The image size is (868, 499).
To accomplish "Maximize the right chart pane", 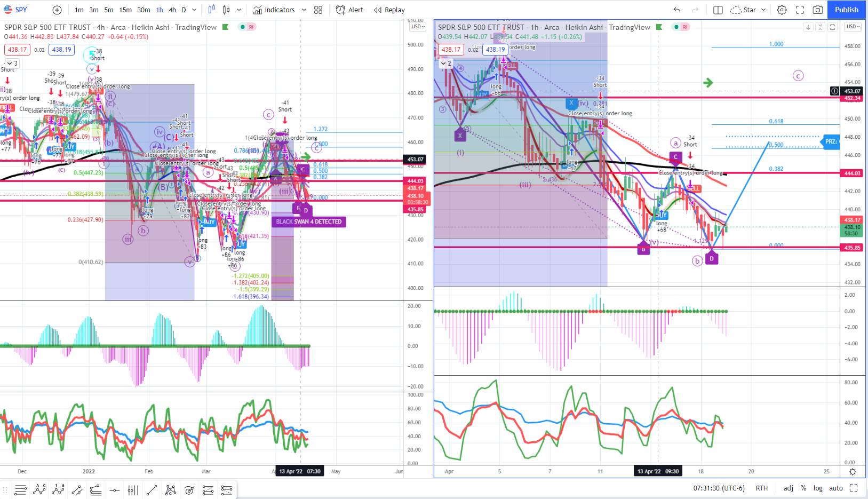I will pos(832,27).
